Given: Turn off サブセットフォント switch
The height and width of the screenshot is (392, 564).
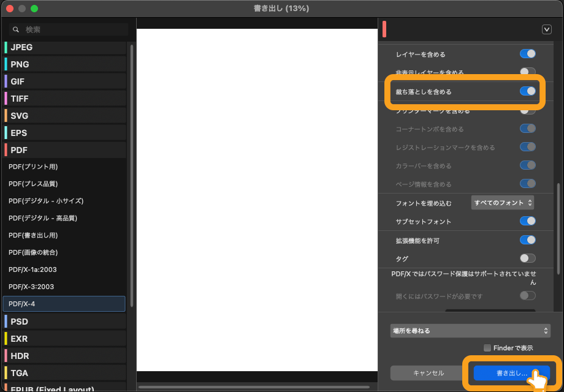Looking at the screenshot, I should tap(527, 221).
